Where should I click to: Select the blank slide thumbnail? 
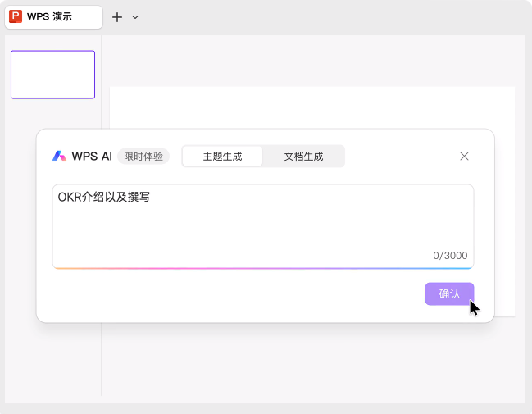pyautogui.click(x=53, y=75)
